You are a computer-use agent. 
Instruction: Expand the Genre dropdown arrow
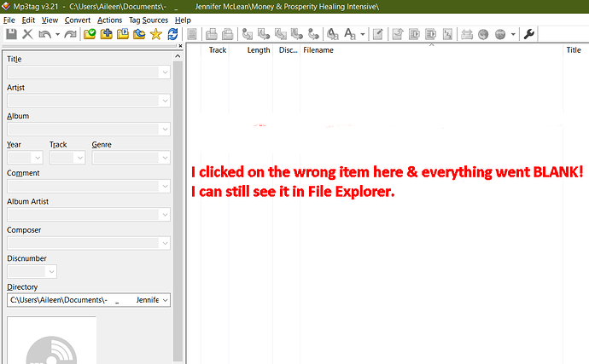(165, 158)
